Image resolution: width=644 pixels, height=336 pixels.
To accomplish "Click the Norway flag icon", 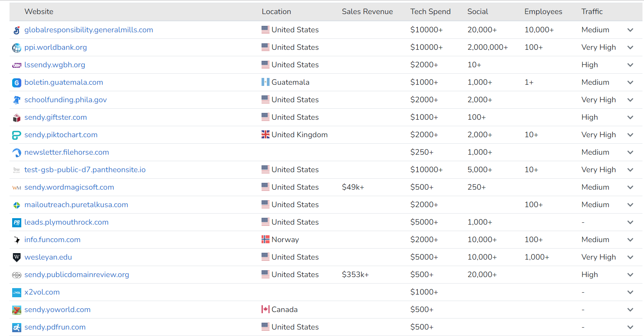I will coord(265,239).
